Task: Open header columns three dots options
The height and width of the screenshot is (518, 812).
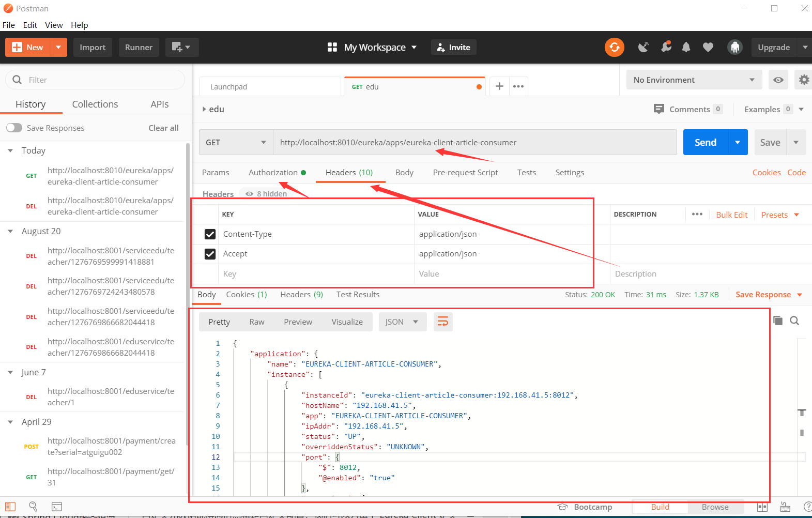Action: [x=697, y=214]
